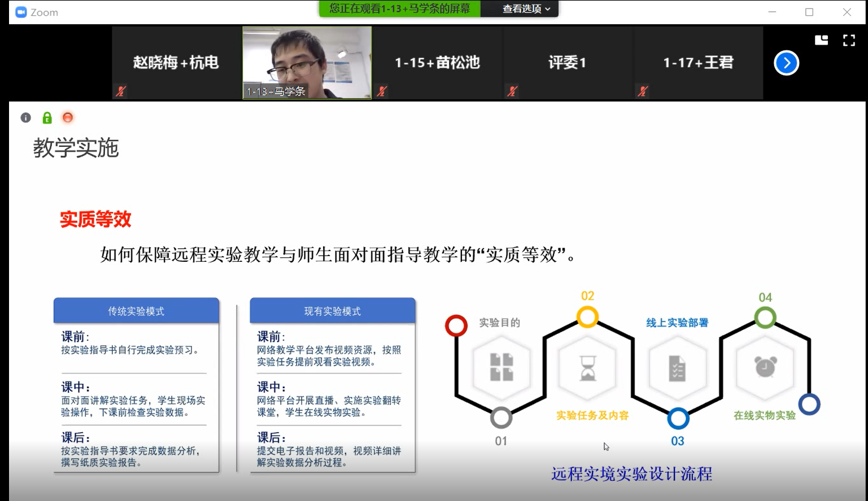Screen dimensions: 868x501
Task: Click the red circle node at flow start
Action: point(456,326)
